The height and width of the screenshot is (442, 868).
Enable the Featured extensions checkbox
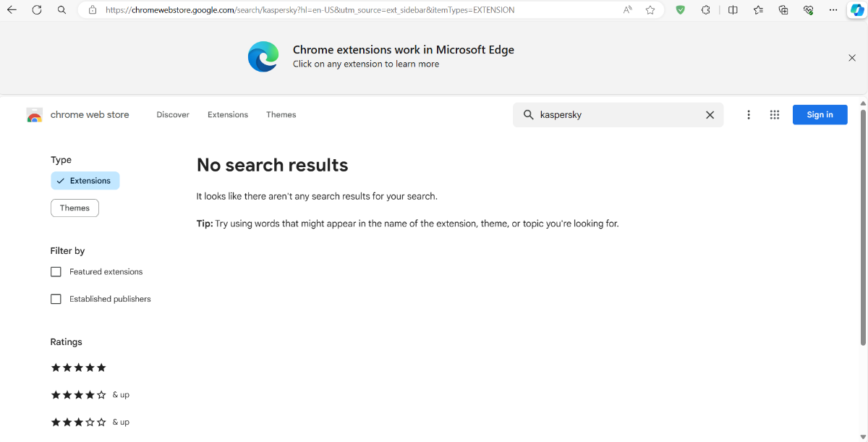56,272
